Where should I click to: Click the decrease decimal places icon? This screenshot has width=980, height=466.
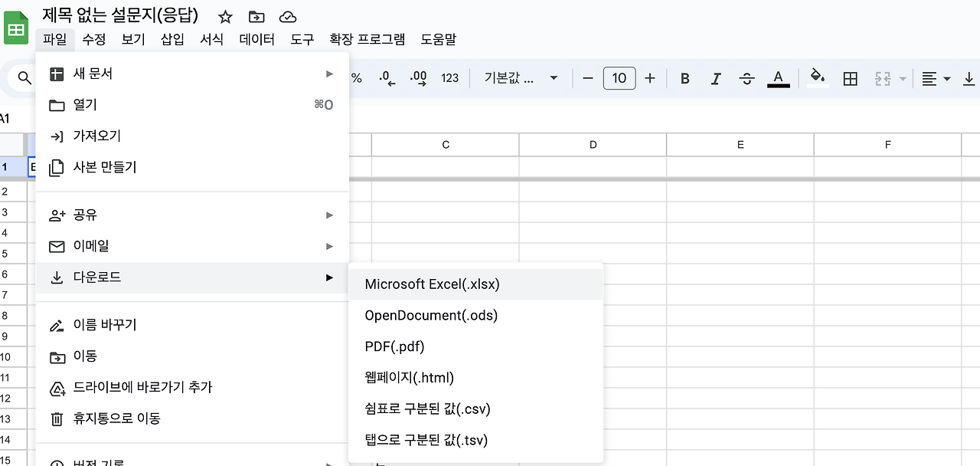pos(387,77)
